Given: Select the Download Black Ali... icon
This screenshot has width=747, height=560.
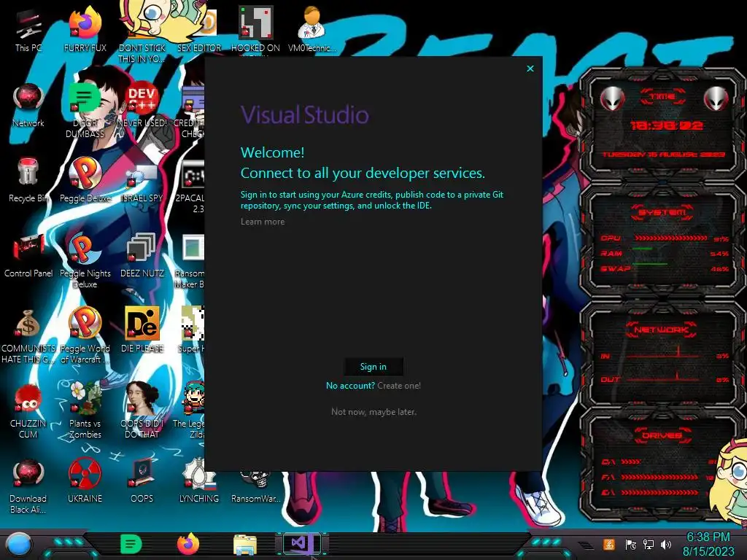Looking at the screenshot, I should coord(28,486).
